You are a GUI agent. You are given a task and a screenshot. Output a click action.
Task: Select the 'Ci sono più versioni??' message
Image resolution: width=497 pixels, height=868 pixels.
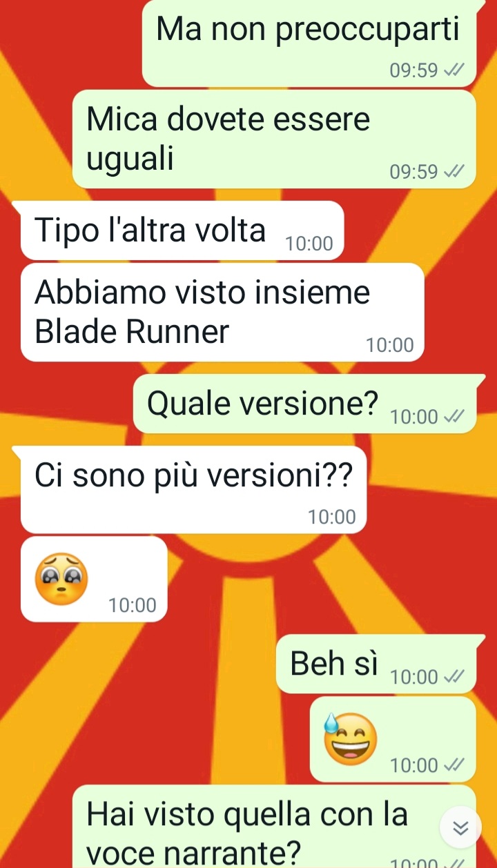(194, 489)
